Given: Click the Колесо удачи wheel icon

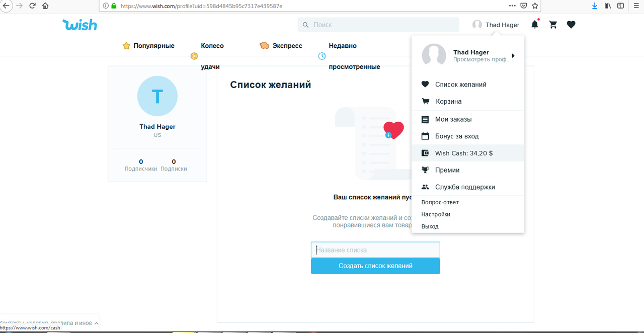Looking at the screenshot, I should pos(194,56).
